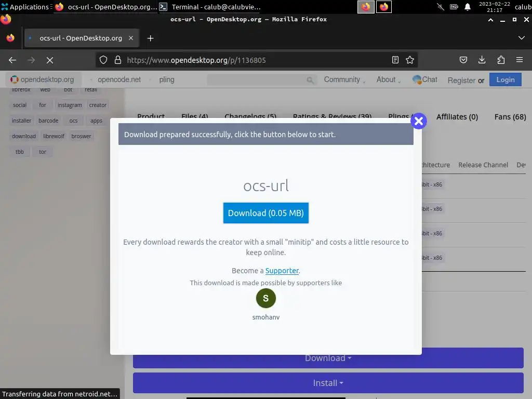Screen dimensions: 532x399
Task: Go back with the browser back arrow
Action: [12, 60]
